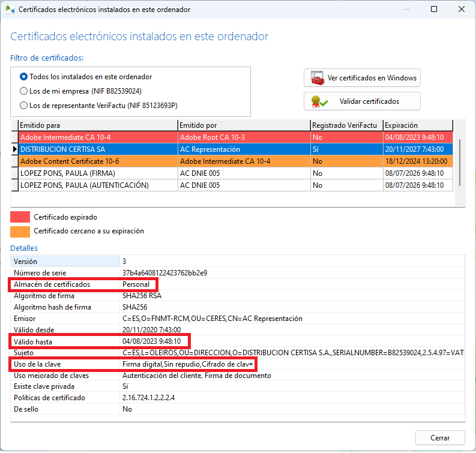Click the 'Válido desde' detail row

point(238,330)
